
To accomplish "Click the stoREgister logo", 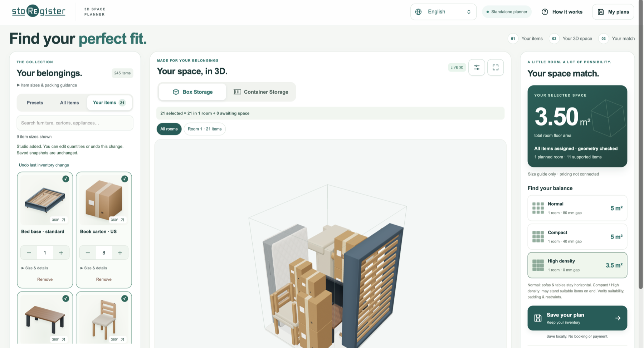I will (x=39, y=11).
